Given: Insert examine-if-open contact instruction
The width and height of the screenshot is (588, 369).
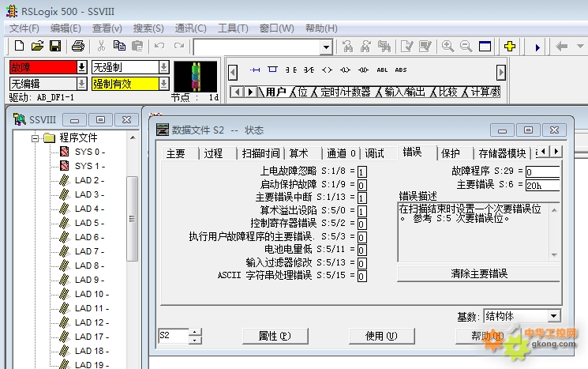Looking at the screenshot, I should [x=309, y=70].
